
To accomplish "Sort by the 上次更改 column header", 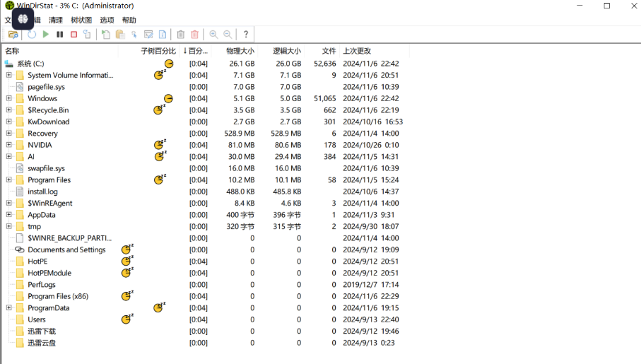I will [x=356, y=51].
